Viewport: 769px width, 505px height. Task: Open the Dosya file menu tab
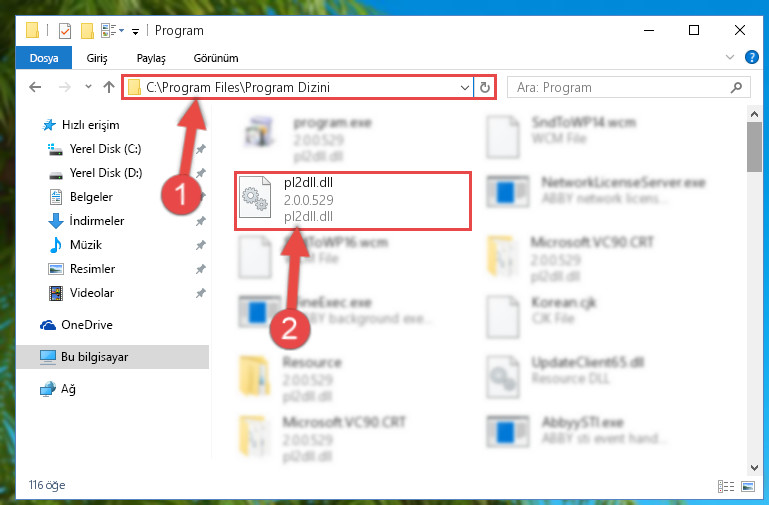click(44, 58)
